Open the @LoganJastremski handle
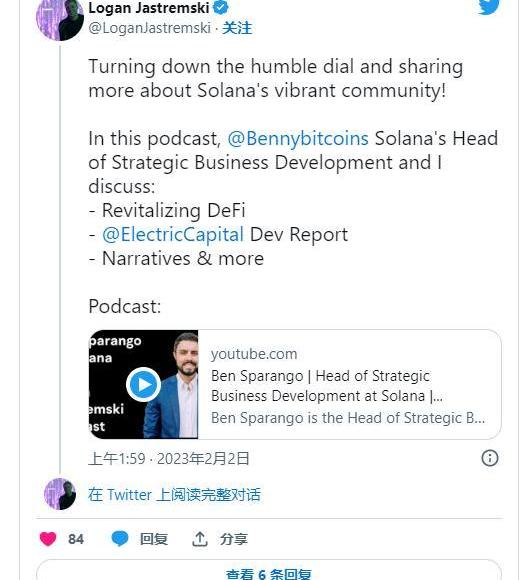The height and width of the screenshot is (580, 523). (150, 28)
